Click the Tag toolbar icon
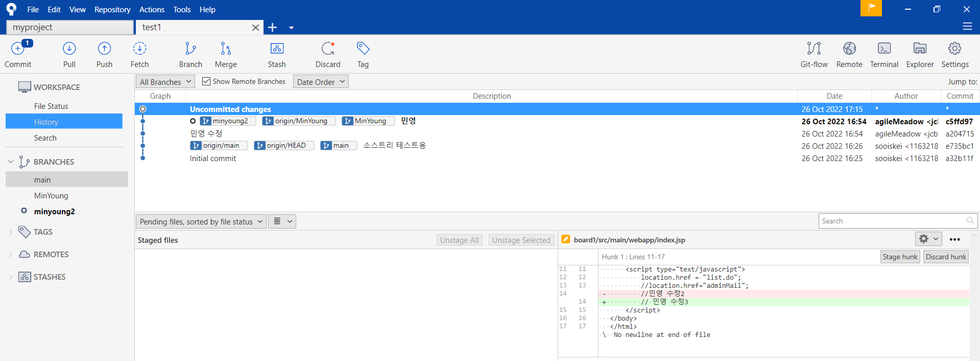Screen dimensions: 980x361 click(x=363, y=49)
